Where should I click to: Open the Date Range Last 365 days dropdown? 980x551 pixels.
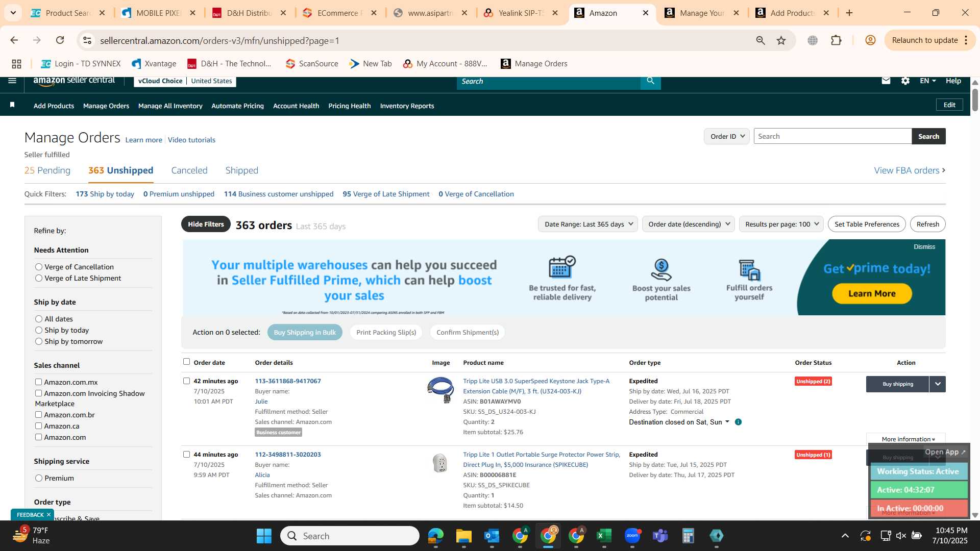click(x=588, y=224)
